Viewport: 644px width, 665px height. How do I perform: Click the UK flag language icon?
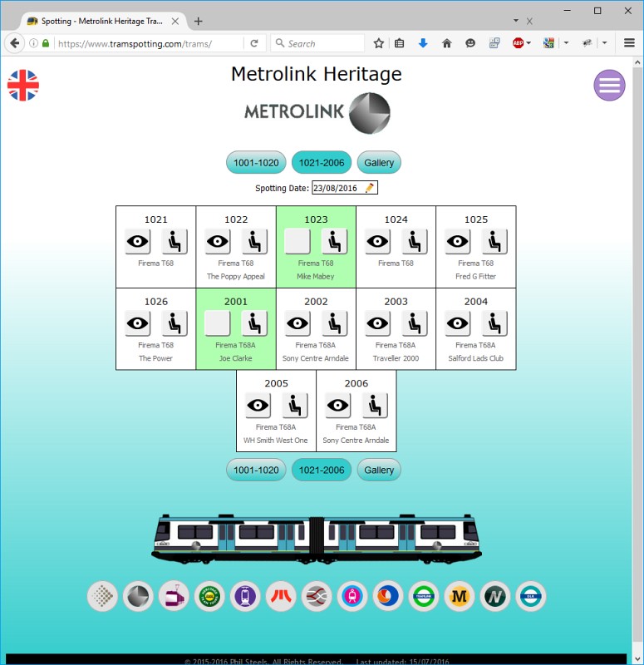pyautogui.click(x=23, y=86)
